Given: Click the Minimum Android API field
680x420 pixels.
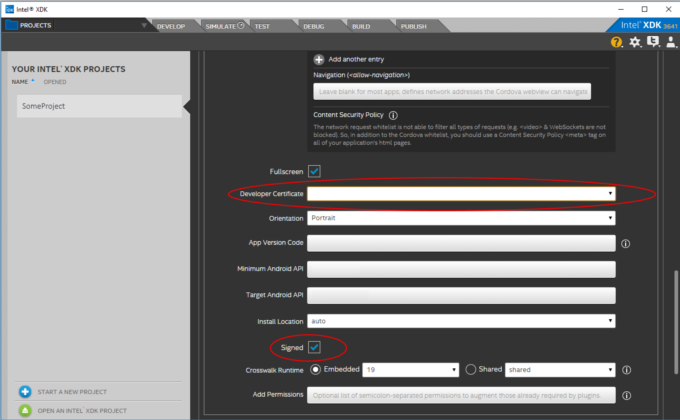Looking at the screenshot, I should tap(461, 269).
